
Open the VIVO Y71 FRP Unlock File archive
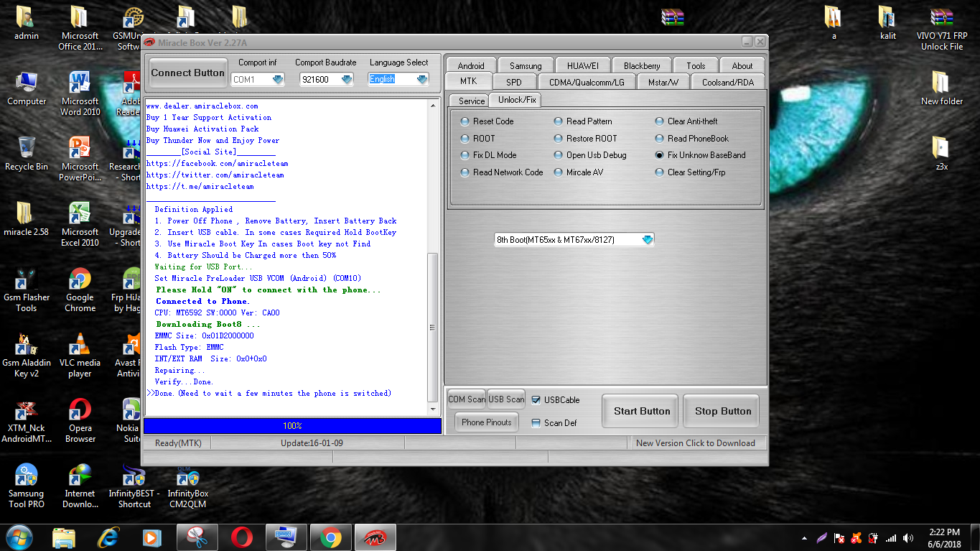tap(941, 28)
